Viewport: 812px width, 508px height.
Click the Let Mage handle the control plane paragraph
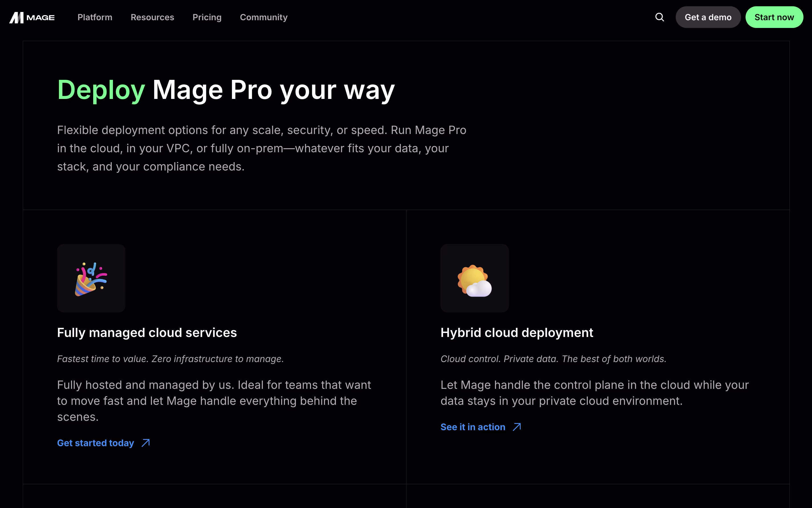click(x=595, y=393)
